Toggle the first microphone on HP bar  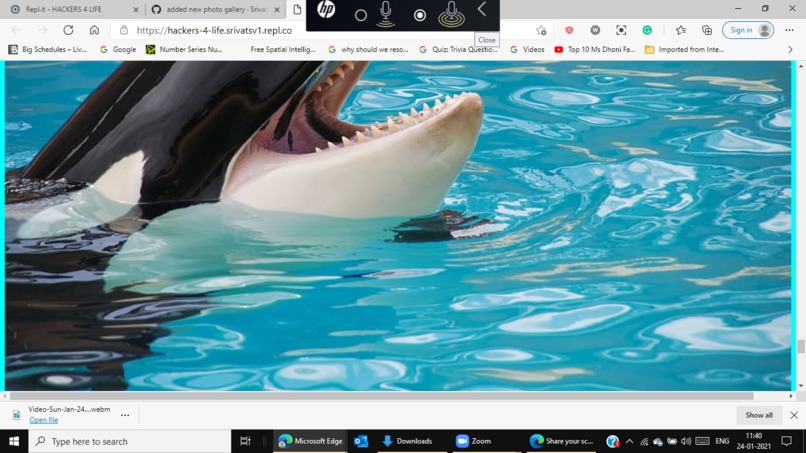point(386,14)
